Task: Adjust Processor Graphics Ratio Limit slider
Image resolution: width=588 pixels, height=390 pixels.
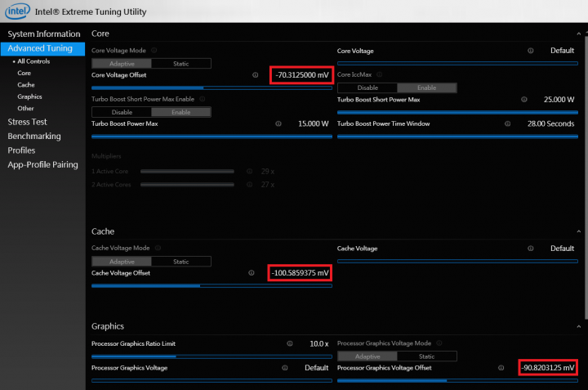Action: [x=212, y=356]
